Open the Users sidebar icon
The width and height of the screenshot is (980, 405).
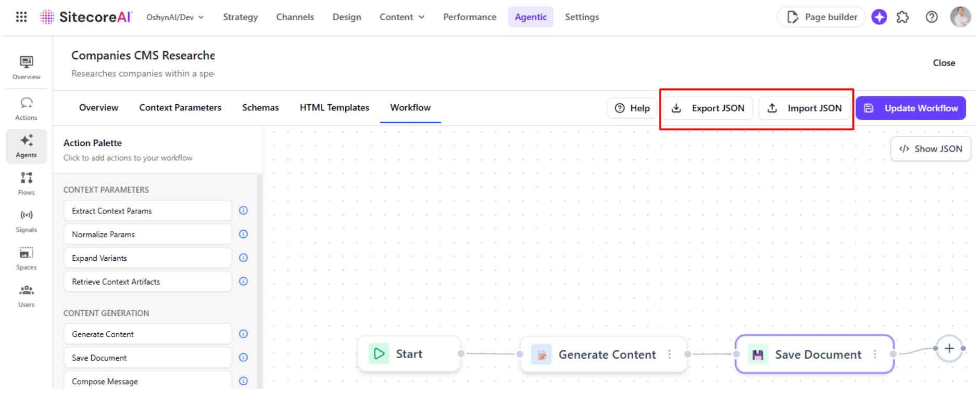(26, 296)
